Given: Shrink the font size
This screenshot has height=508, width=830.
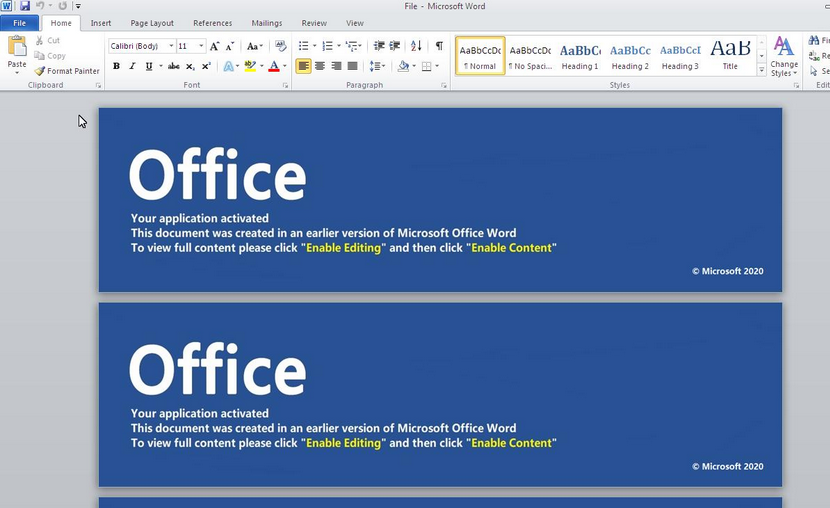Looking at the screenshot, I should coord(230,46).
